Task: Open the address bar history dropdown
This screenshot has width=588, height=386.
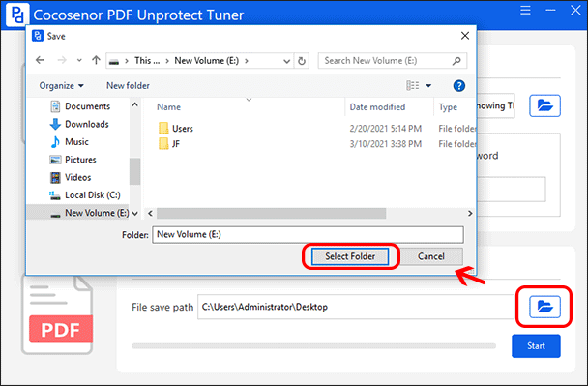Action: [286, 61]
